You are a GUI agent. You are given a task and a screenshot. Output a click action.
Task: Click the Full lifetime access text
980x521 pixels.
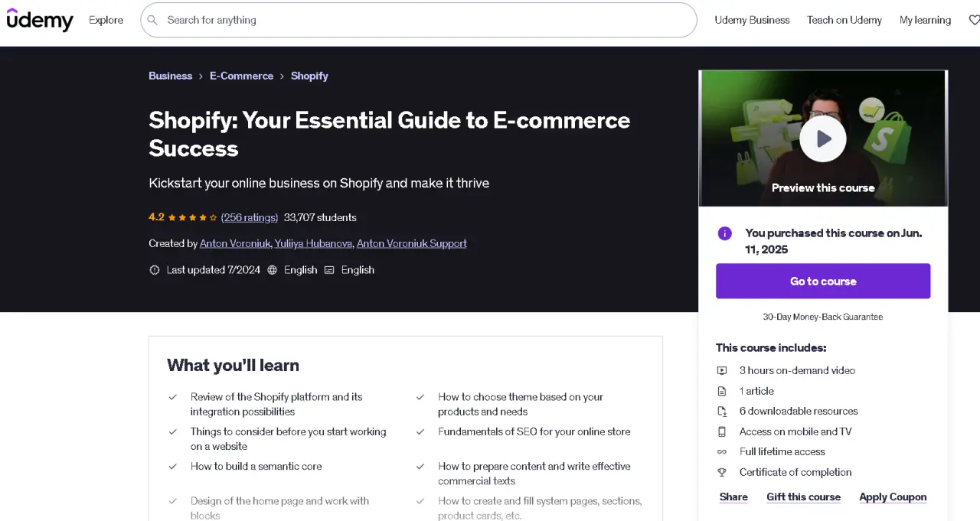[782, 451]
